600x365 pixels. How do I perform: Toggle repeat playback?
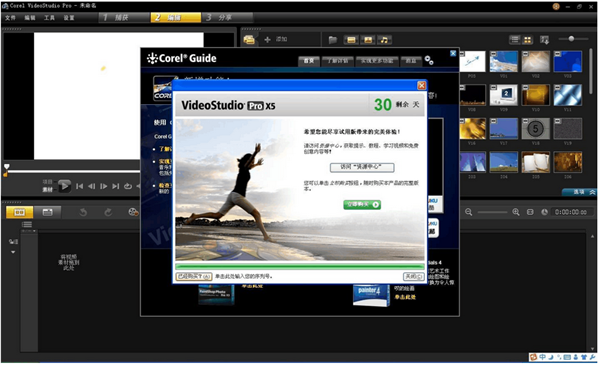128,186
